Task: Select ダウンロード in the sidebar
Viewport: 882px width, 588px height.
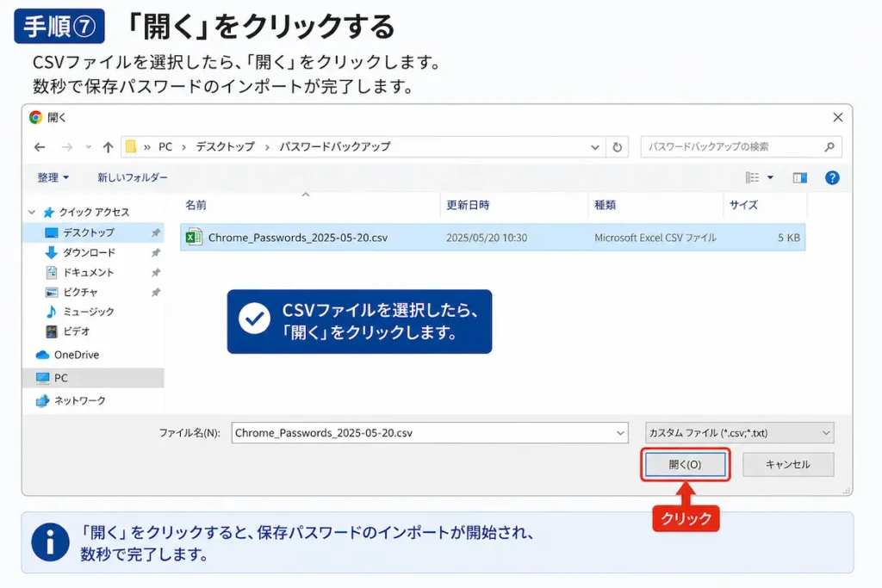Action: (x=89, y=252)
